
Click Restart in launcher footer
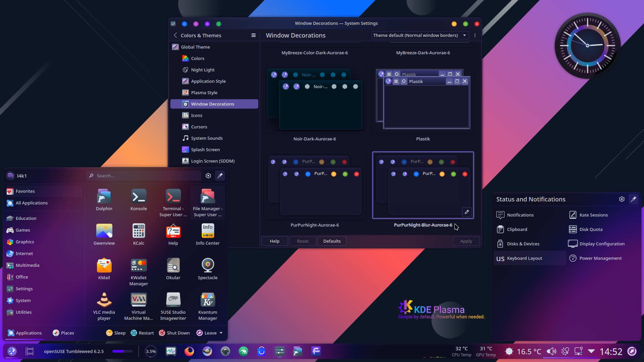pos(142,333)
